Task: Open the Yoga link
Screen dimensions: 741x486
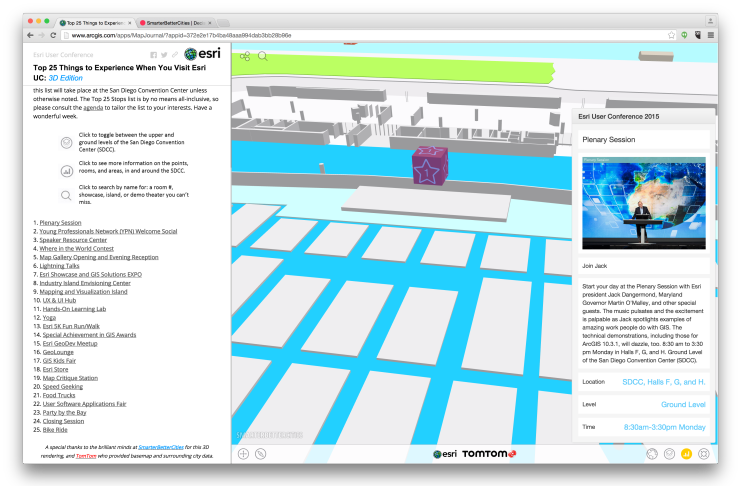Action: [49, 318]
